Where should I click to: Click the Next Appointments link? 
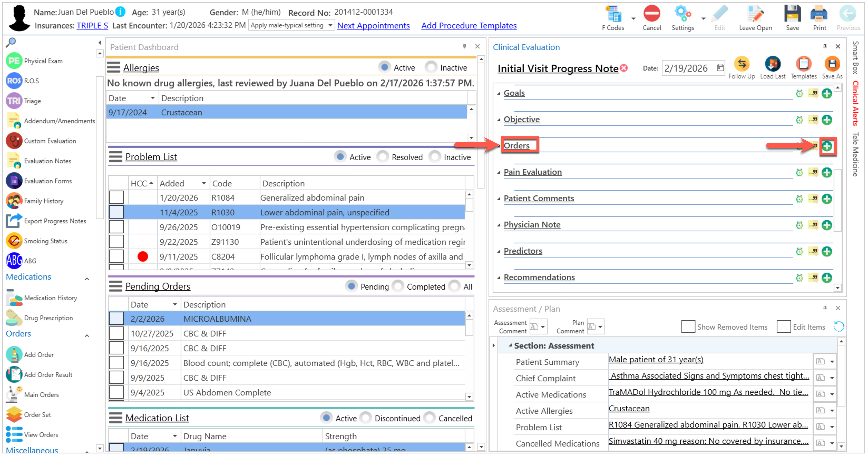[x=373, y=26]
